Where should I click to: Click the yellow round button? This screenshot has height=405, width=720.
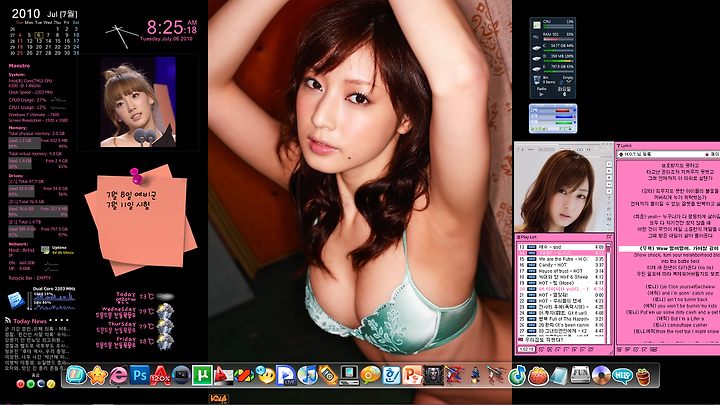coord(51,384)
